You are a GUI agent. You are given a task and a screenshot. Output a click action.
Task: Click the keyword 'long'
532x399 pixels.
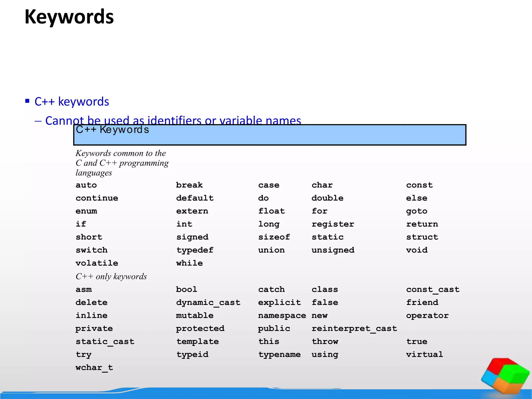pos(269,224)
